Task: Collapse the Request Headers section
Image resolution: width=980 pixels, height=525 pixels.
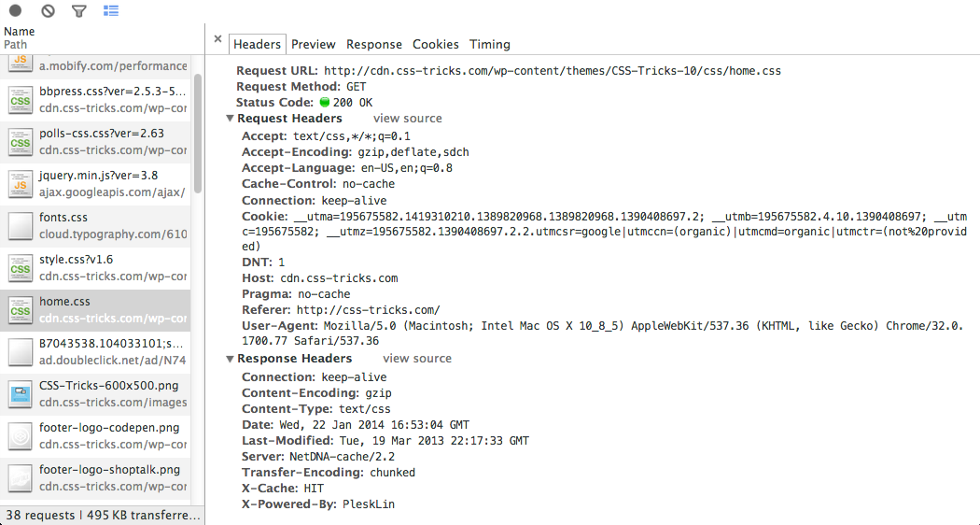Action: point(231,119)
